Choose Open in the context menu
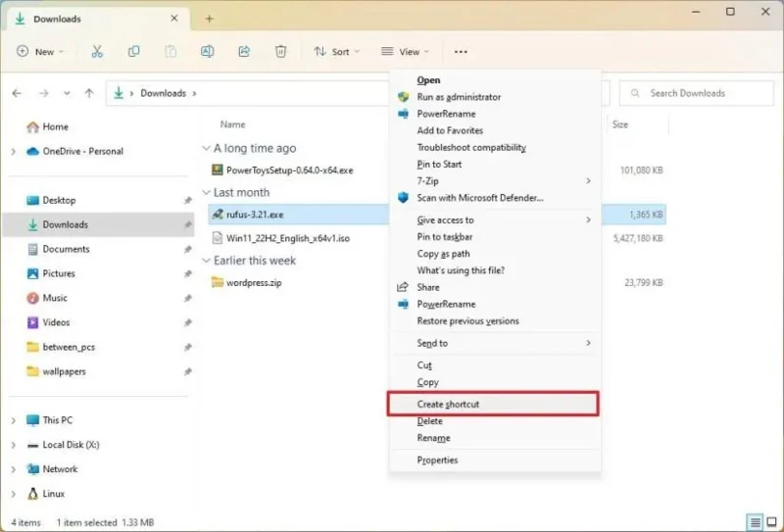The height and width of the screenshot is (532, 784). pyautogui.click(x=494, y=80)
